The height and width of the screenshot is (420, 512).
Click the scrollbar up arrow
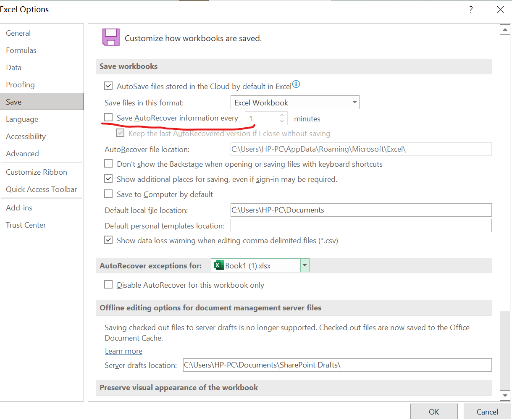pos(505,29)
